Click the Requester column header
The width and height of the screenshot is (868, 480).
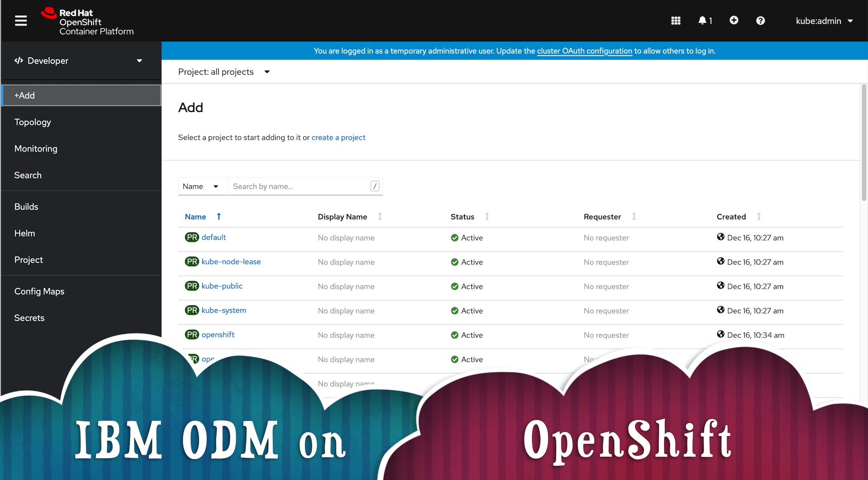pos(602,216)
